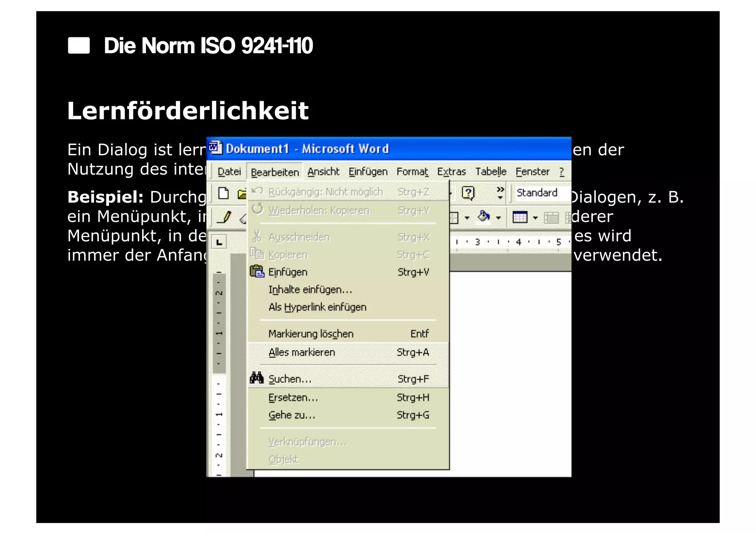Click disabled Verknüpfungen... entry
756x534 pixels.
pyautogui.click(x=348, y=442)
